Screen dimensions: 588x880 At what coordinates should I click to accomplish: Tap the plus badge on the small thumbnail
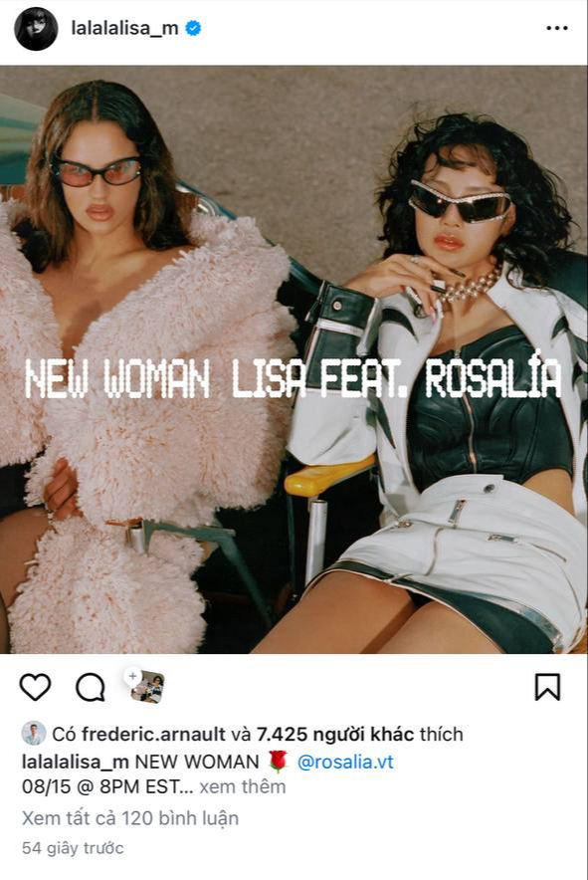(132, 676)
